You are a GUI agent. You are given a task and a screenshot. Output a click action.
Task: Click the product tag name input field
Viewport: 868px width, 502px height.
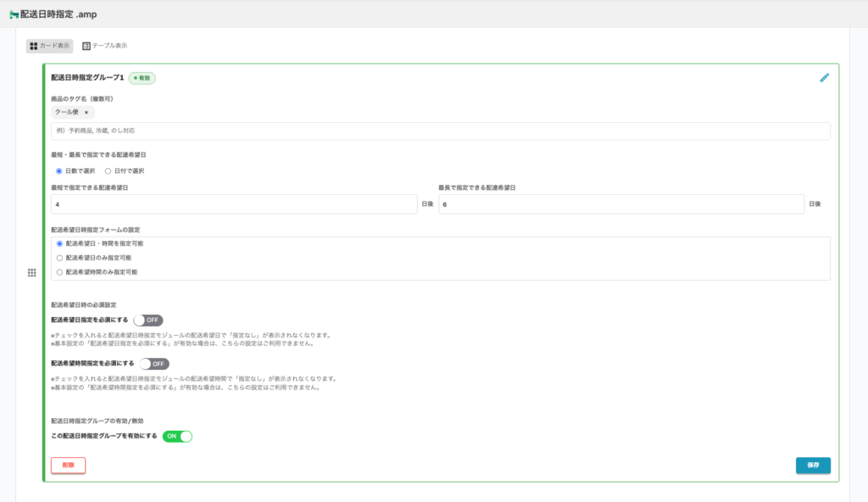(440, 131)
